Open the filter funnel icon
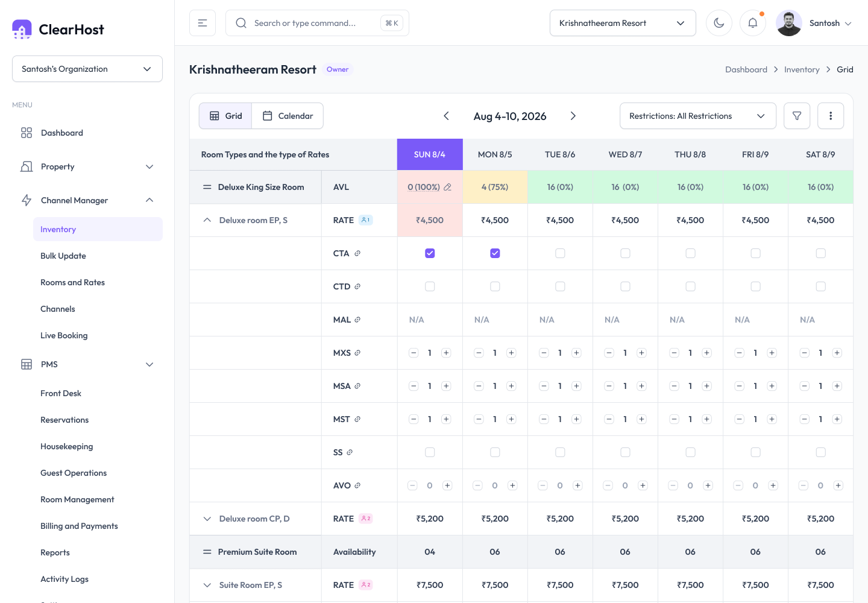Image resolution: width=868 pixels, height=603 pixels. (797, 116)
